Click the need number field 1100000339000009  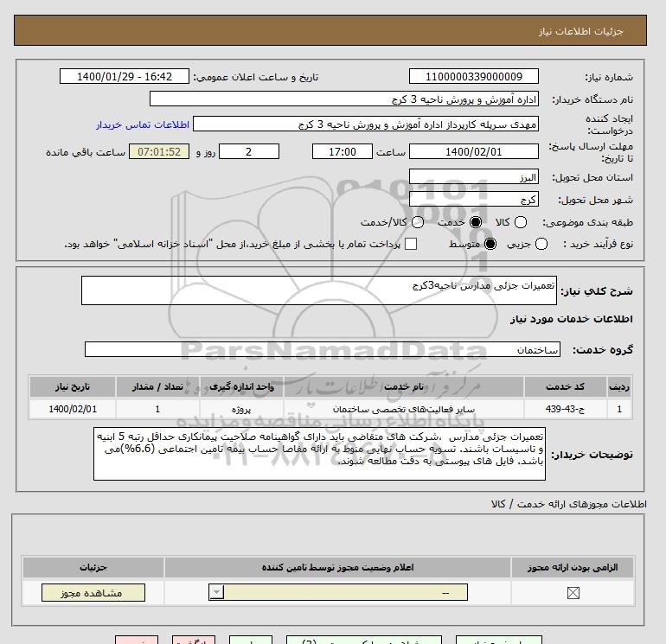[x=474, y=76]
